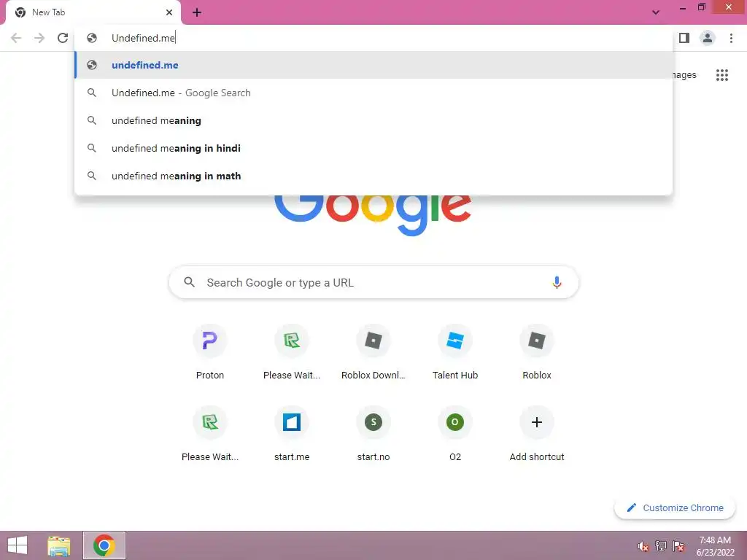Open the tab search dropdown arrow
747x560 pixels.
(656, 12)
